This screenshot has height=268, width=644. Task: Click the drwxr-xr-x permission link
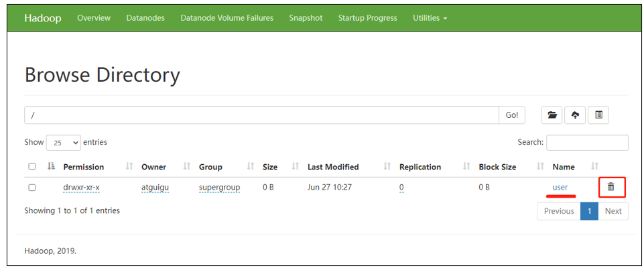tap(81, 187)
